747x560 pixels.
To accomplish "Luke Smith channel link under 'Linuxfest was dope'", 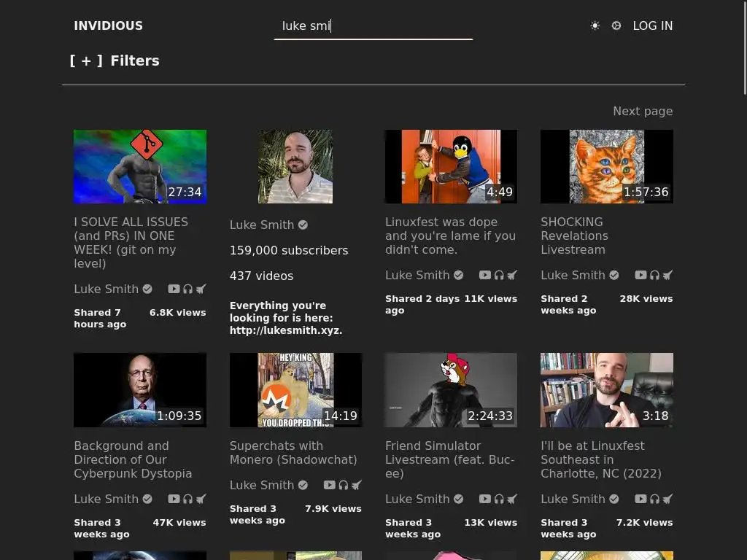I will [x=424, y=275].
